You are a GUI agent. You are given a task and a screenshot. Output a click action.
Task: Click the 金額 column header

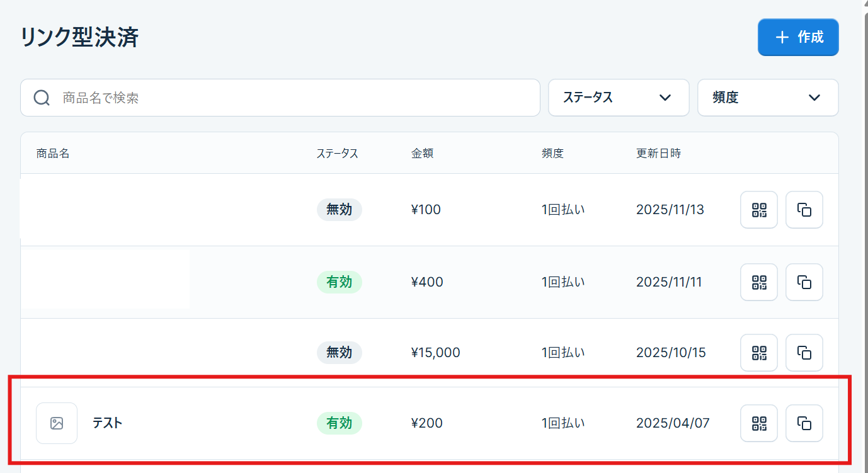[422, 153]
